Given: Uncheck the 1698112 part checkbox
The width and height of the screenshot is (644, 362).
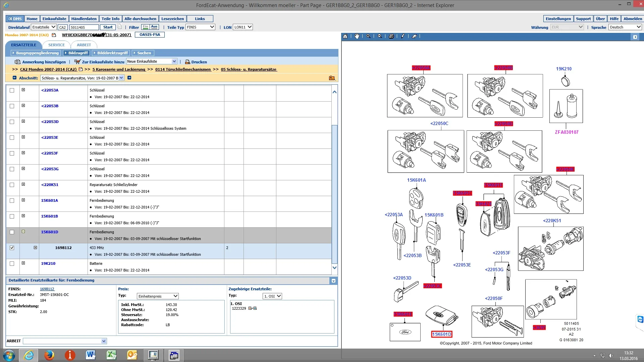Looking at the screenshot, I should pos(12,248).
